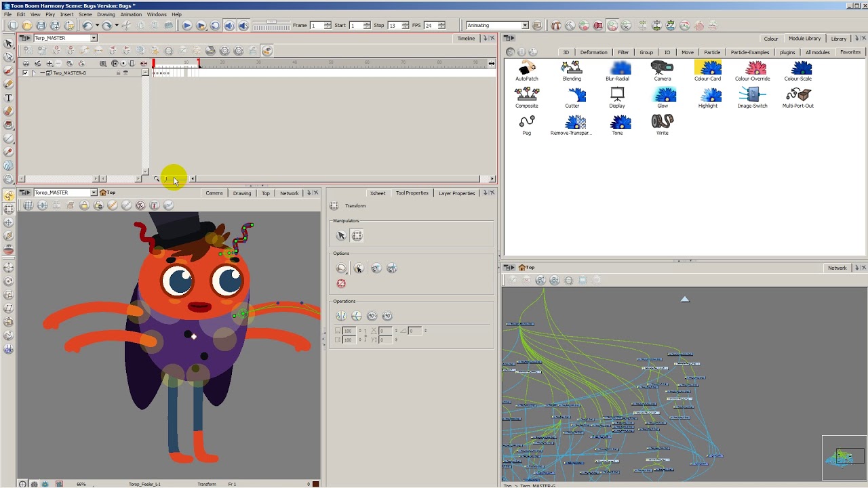
Task: Choose the lasso selection option in Tool Properties
Action: tap(341, 268)
